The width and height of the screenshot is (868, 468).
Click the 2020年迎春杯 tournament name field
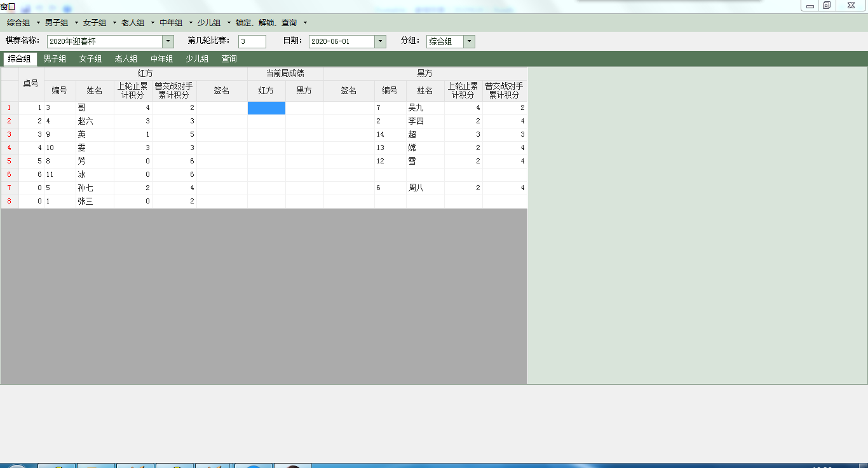point(105,41)
